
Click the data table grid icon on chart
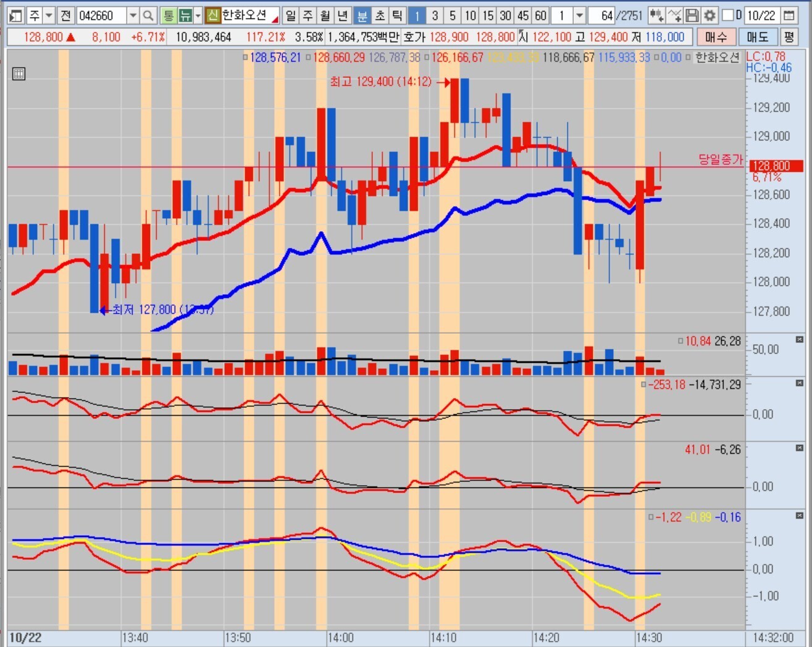click(19, 74)
